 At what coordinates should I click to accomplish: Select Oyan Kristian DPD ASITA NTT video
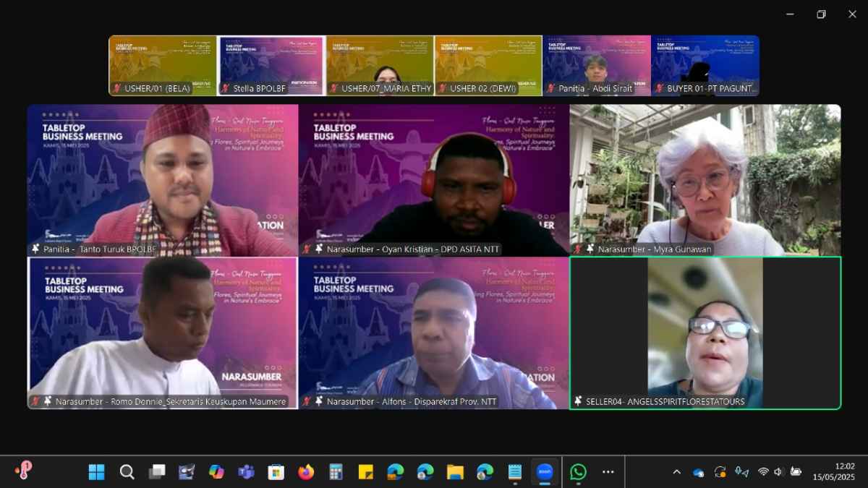pos(434,180)
